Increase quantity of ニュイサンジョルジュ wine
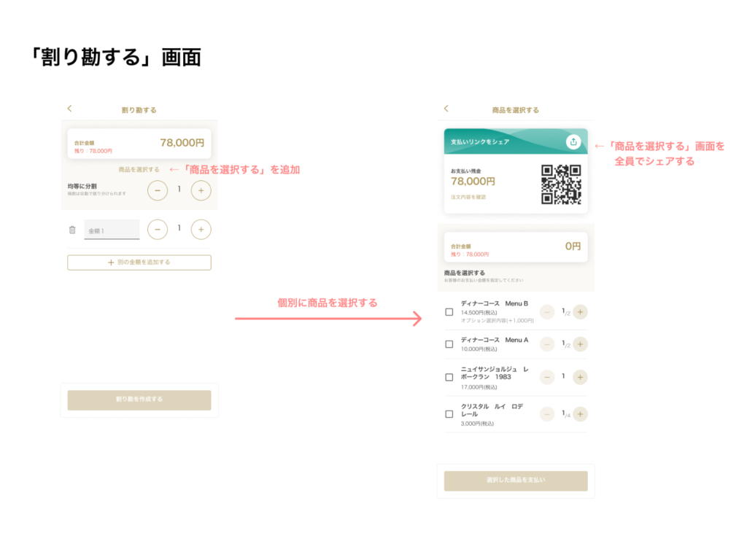 (580, 377)
